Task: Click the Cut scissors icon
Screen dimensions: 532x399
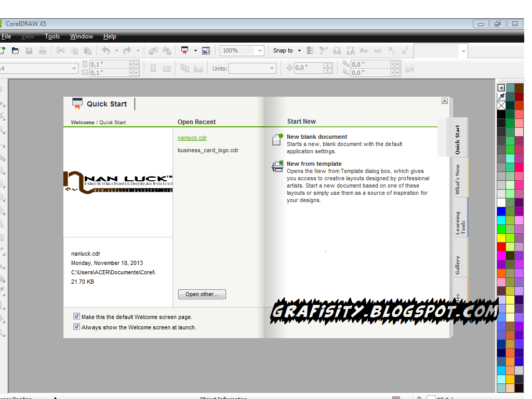Action: tap(60, 51)
